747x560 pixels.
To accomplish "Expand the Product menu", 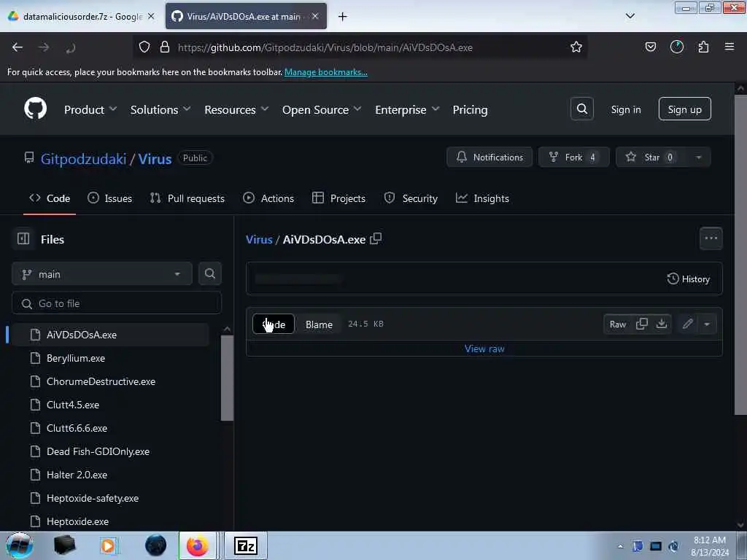I will tap(90, 109).
